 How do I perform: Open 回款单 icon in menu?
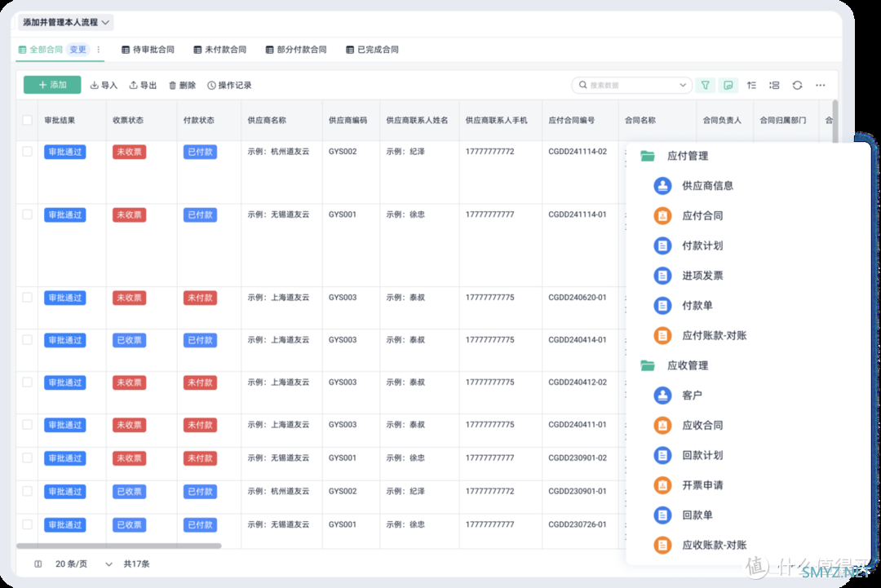click(x=662, y=515)
